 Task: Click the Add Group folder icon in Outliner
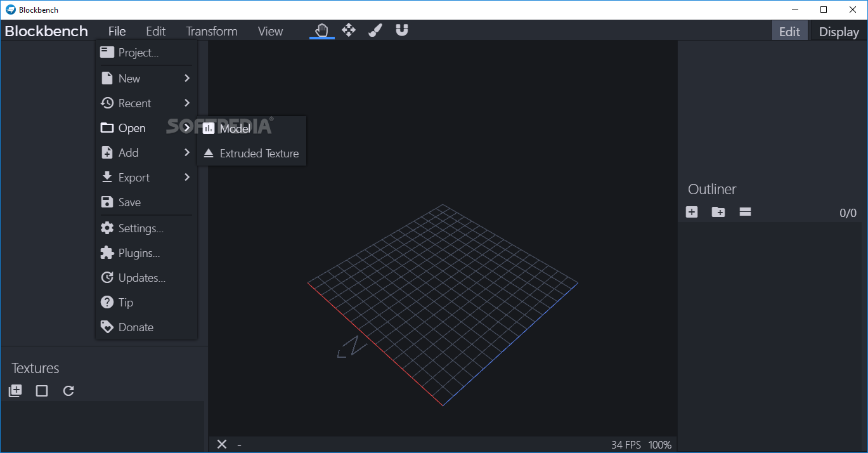(x=718, y=212)
